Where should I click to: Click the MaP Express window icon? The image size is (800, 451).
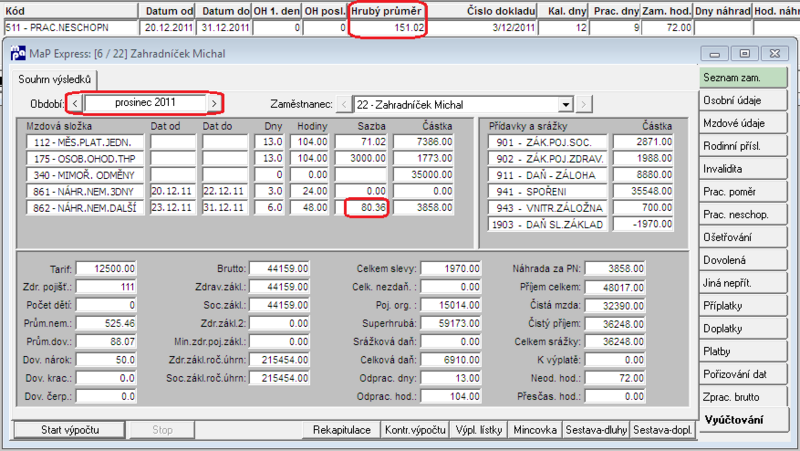pyautogui.click(x=18, y=53)
